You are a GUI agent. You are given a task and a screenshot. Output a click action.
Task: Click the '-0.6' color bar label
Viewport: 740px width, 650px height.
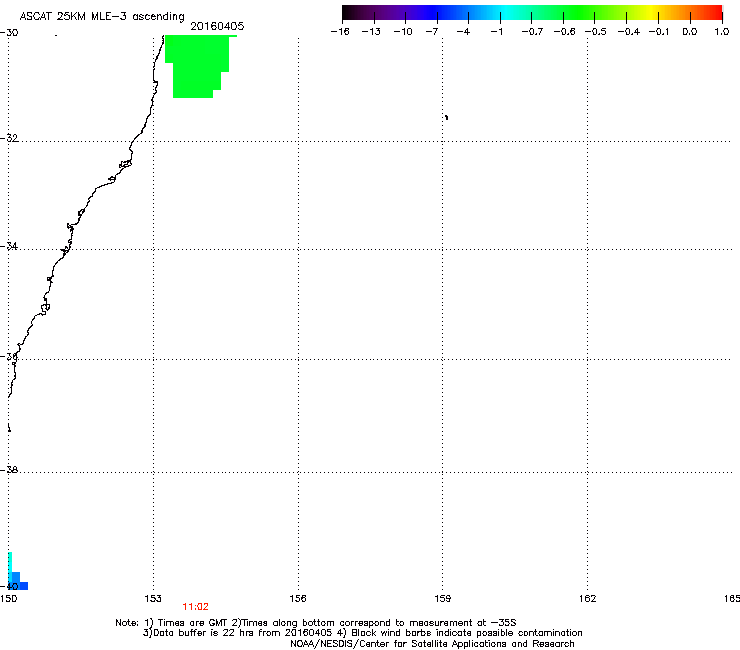pos(564,32)
